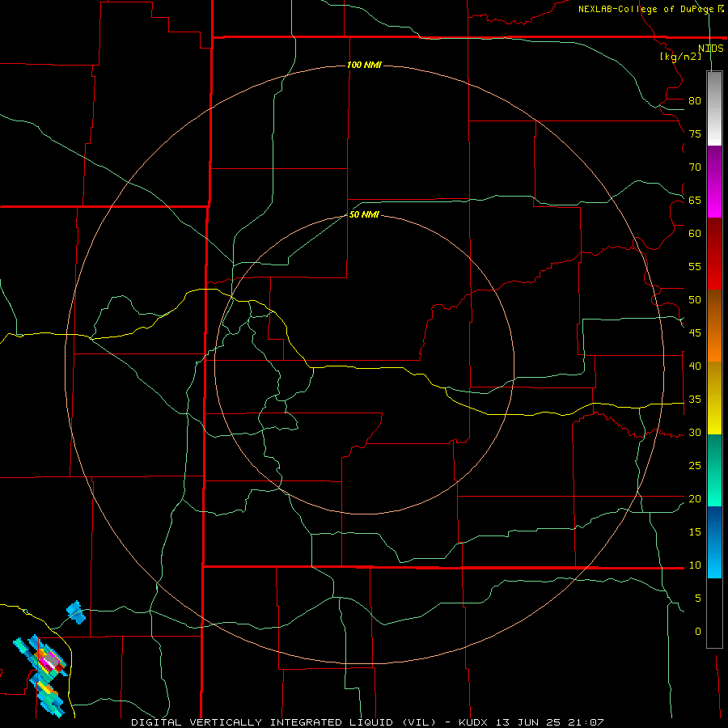Pick the teal-green segment of the color bar
The height and width of the screenshot is (728, 728).
[714, 470]
